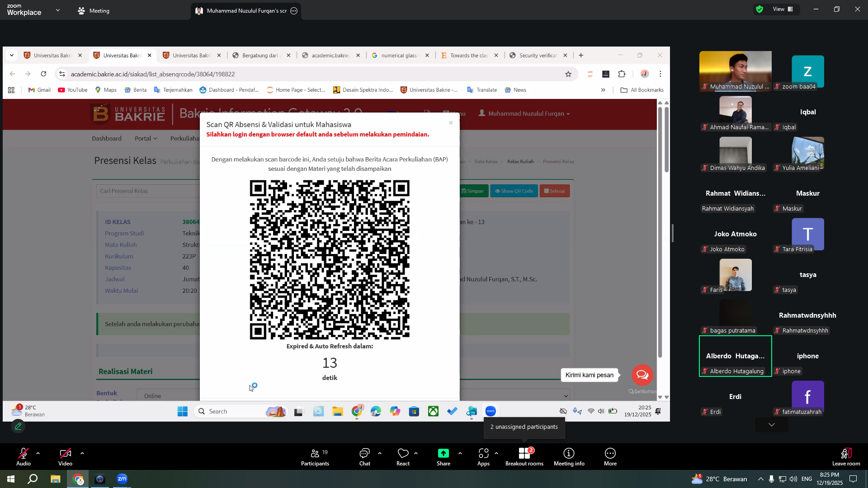Screen dimensions: 868x488
Task: Click the red Selesai button
Action: click(x=555, y=191)
